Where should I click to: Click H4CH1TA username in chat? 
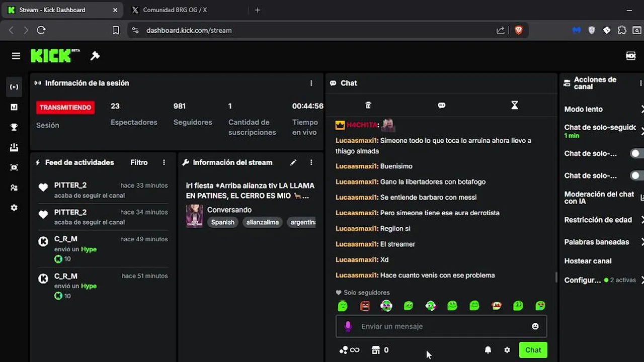click(x=362, y=125)
